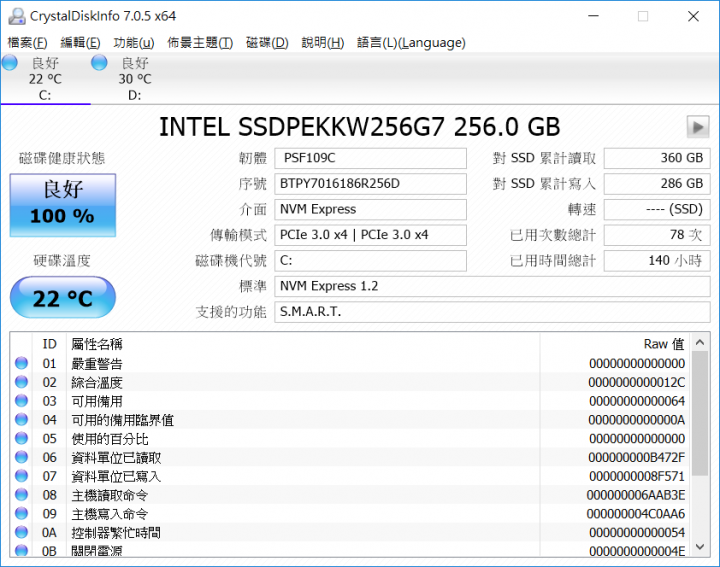
Task: Click the Raw 值 column header
Action: coord(664,344)
